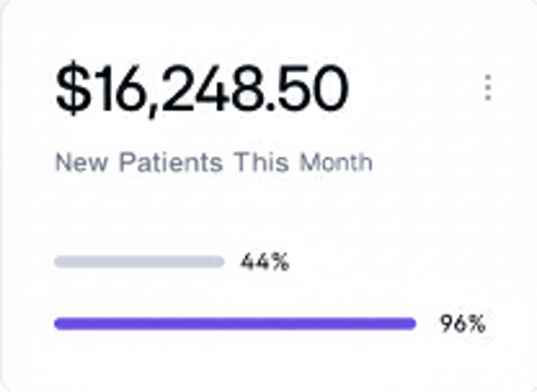
Task: Click the gray 44% progress bar
Action: (x=139, y=262)
